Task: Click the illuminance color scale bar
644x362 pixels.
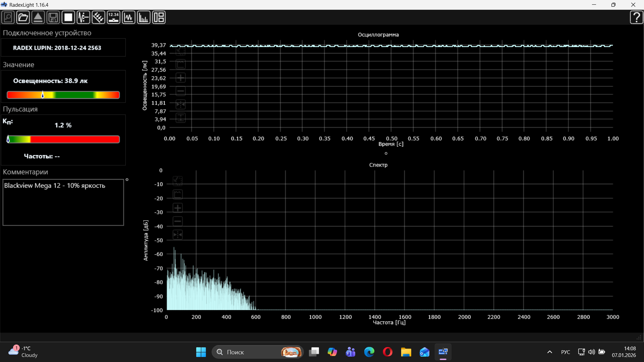Action: 63,95
